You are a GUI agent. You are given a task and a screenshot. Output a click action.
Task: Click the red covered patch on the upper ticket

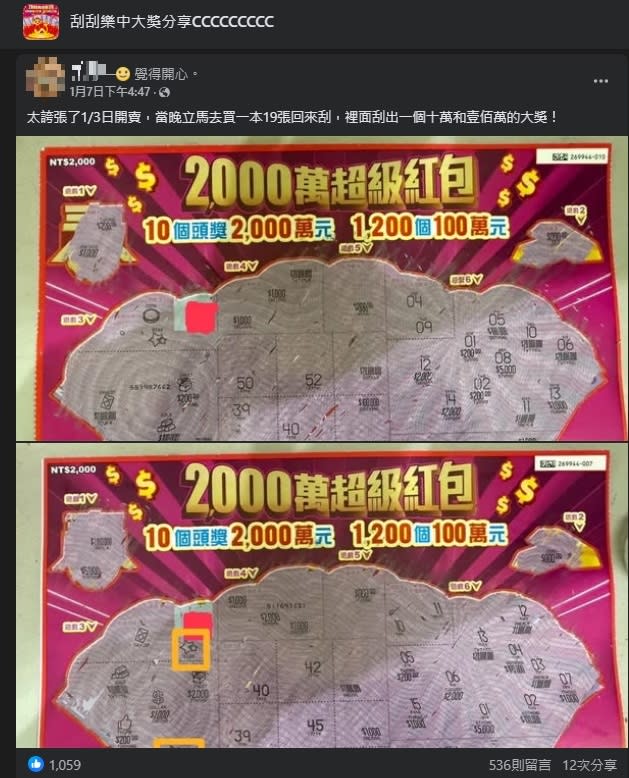pos(201,317)
